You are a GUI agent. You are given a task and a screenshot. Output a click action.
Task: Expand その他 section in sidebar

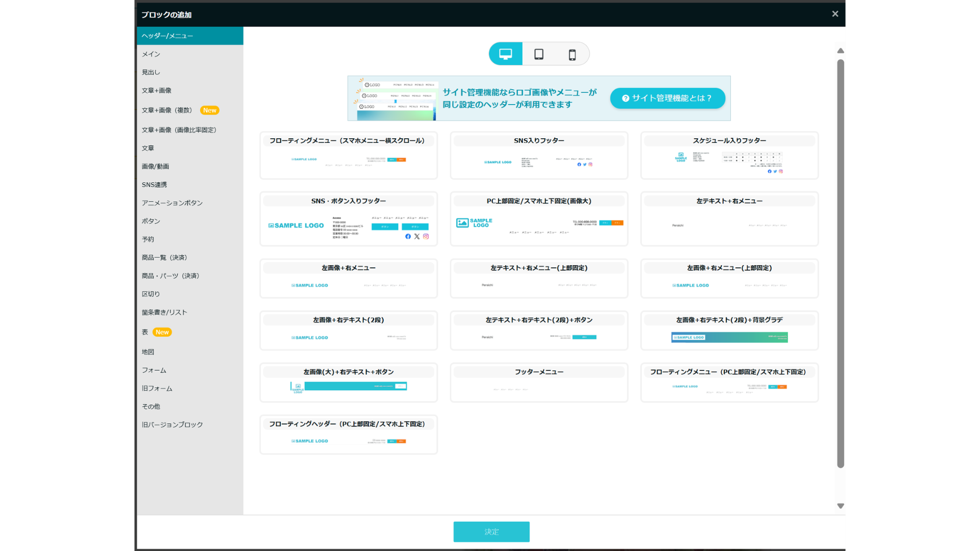pyautogui.click(x=152, y=406)
